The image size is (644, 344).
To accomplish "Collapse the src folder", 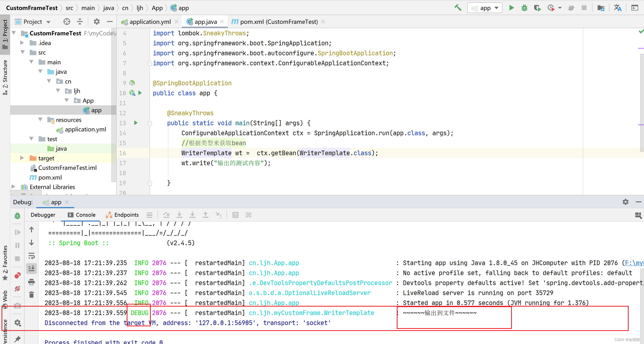I will [x=23, y=52].
